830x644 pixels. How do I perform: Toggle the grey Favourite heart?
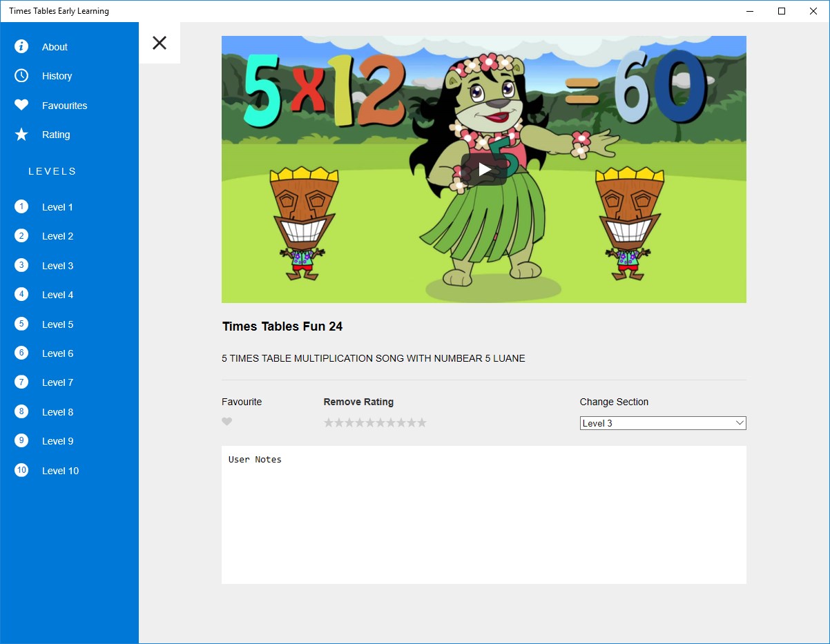(227, 422)
